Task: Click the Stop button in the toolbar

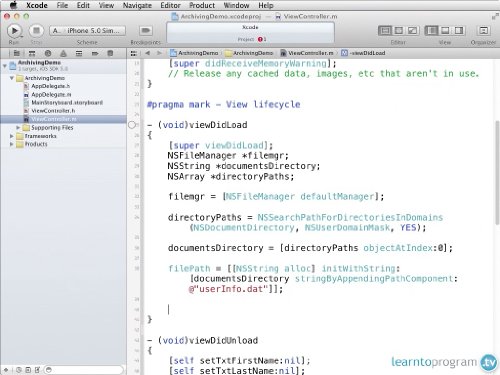Action: 36,31
